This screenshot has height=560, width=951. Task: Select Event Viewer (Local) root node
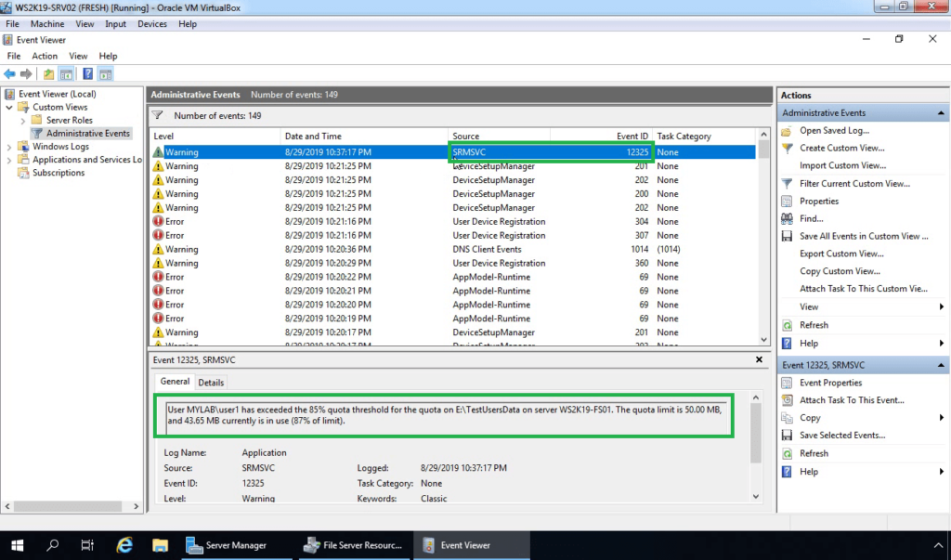pos(57,94)
